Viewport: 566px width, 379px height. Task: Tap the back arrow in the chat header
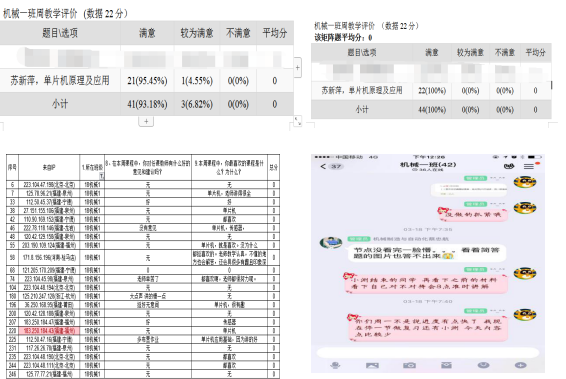[323, 166]
